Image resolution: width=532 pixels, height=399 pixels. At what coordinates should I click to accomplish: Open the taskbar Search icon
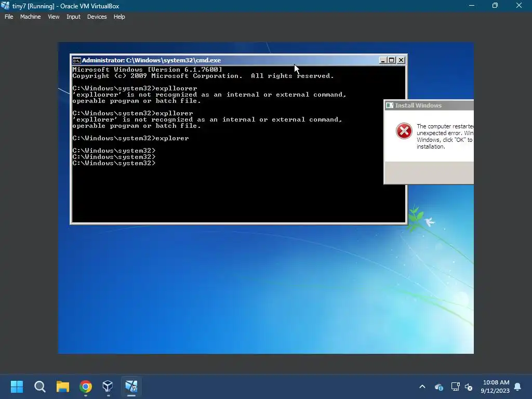[x=39, y=387]
